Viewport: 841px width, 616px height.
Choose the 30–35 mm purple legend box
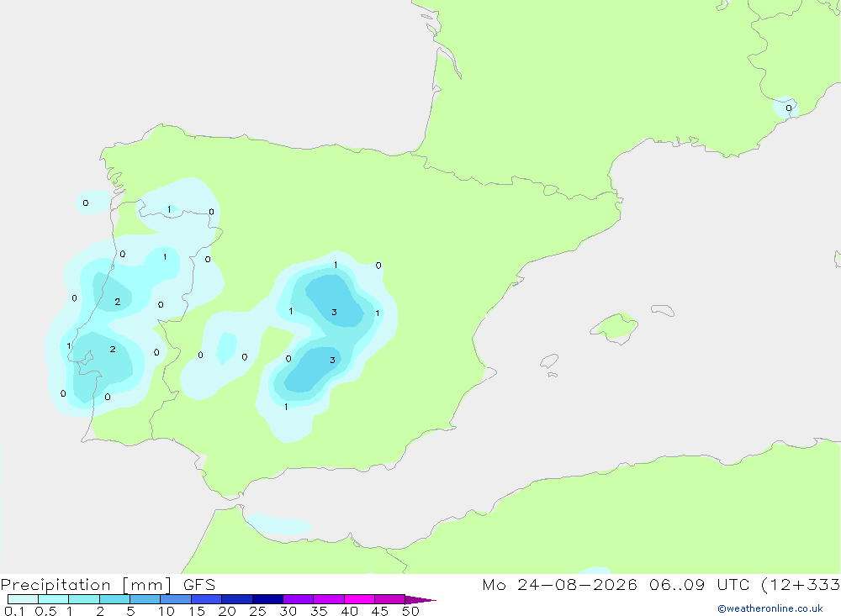pos(299,599)
